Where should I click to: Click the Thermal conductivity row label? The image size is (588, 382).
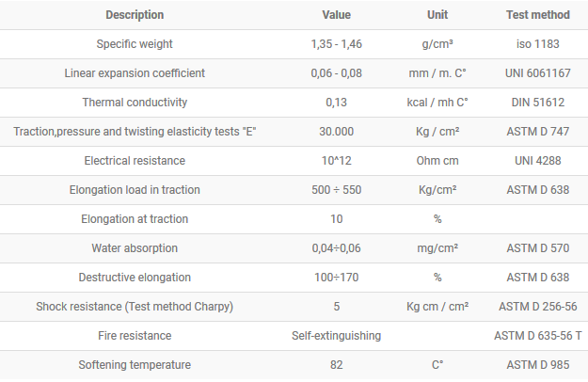(135, 103)
